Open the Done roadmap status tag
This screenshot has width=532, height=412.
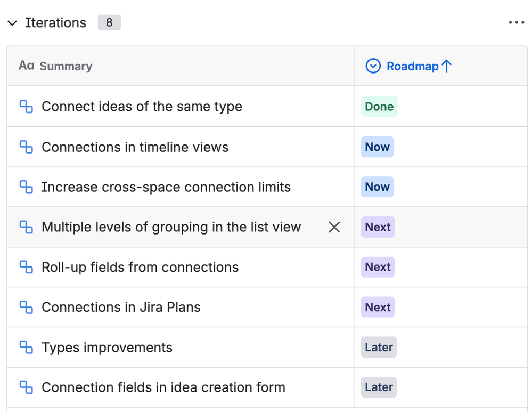pos(379,107)
